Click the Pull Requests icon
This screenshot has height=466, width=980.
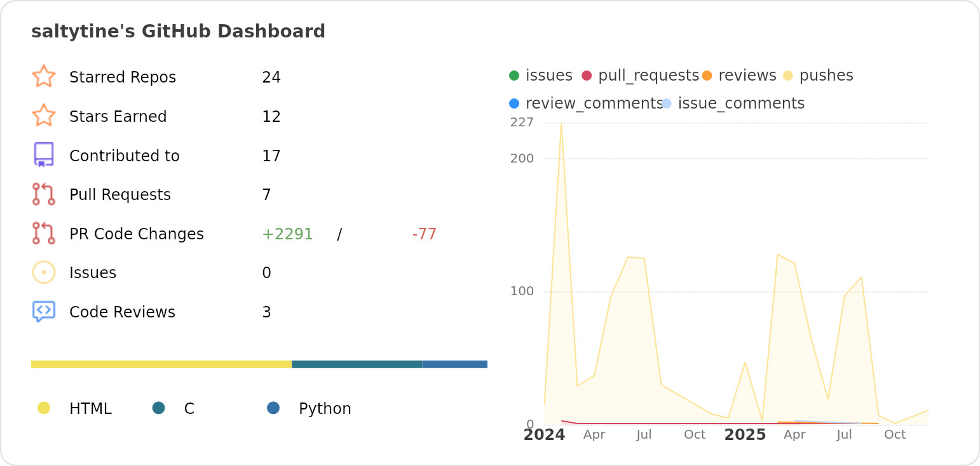pyautogui.click(x=43, y=194)
